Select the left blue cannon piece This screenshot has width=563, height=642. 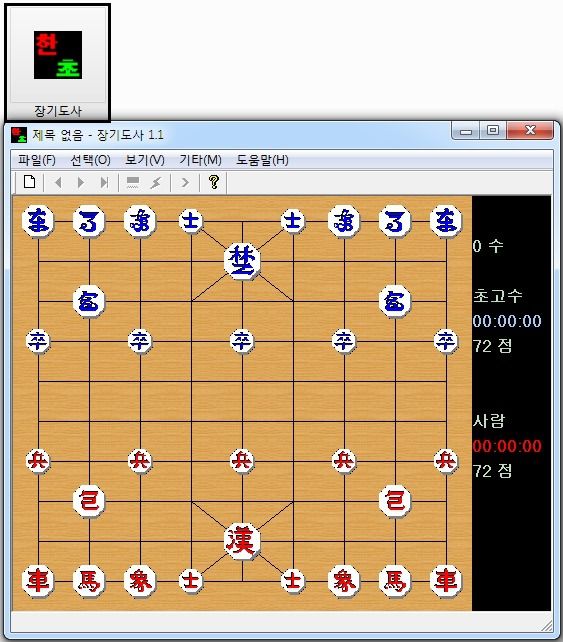89,301
